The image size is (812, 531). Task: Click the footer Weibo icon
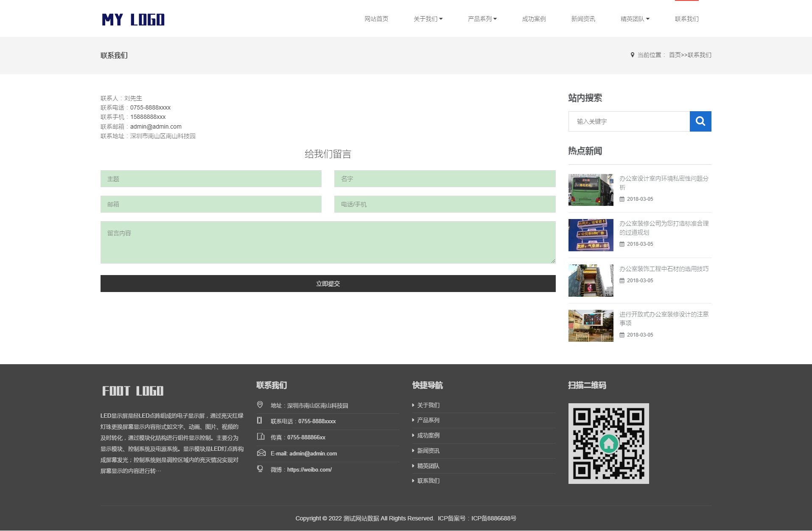[x=260, y=469]
